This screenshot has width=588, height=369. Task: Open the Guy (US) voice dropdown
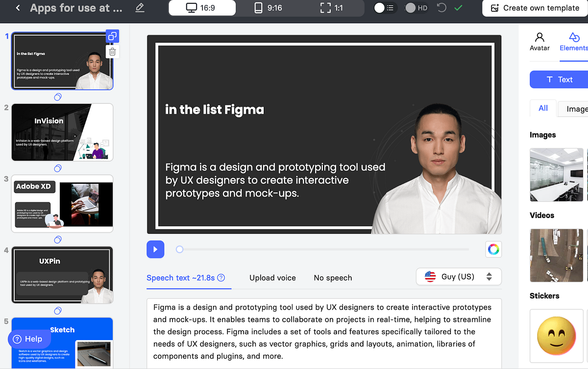[459, 276]
